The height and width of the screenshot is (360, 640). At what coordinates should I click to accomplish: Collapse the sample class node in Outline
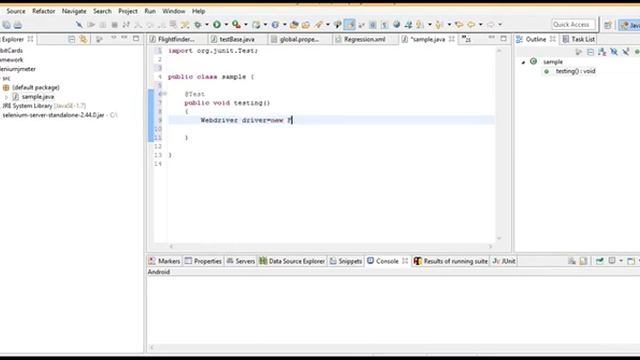(523, 62)
